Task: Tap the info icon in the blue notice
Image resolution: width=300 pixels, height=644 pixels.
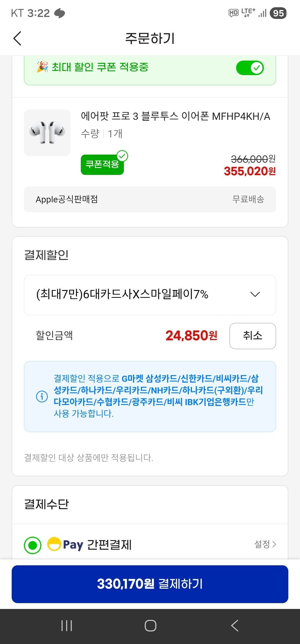Action: coord(42,396)
